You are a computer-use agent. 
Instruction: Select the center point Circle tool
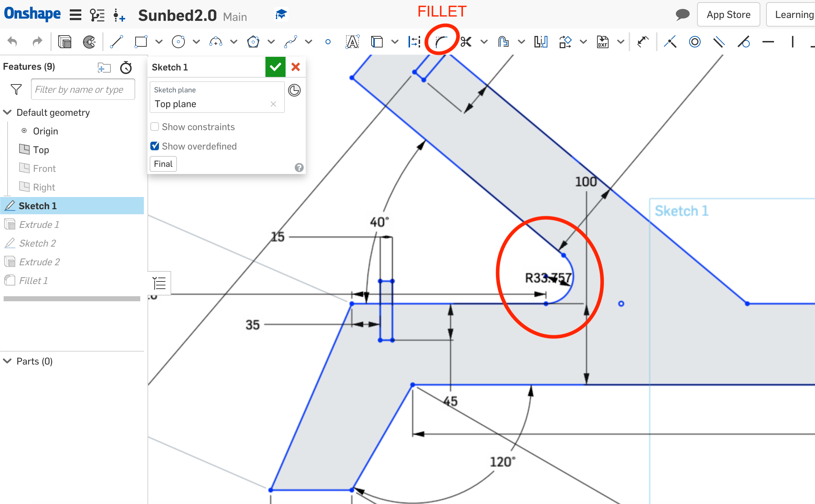click(x=178, y=42)
